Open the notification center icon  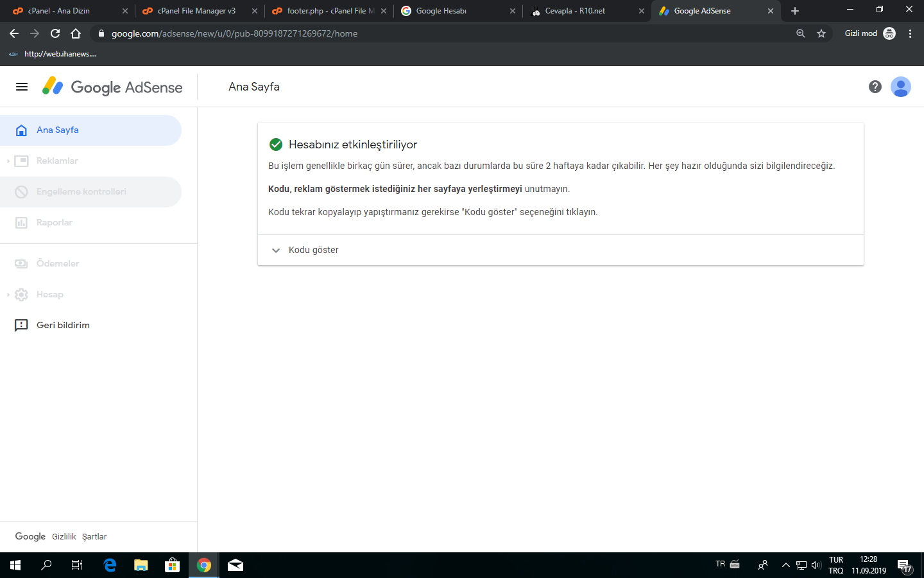[905, 566]
